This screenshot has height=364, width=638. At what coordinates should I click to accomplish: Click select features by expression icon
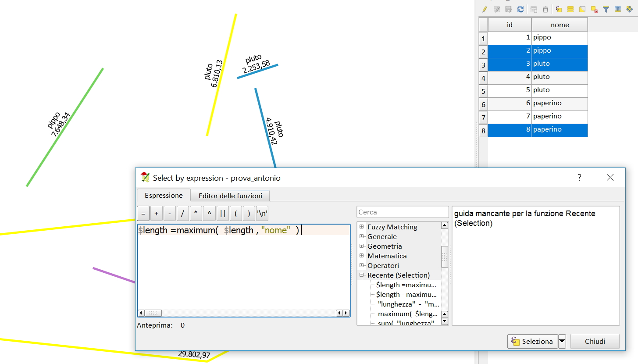pyautogui.click(x=559, y=9)
